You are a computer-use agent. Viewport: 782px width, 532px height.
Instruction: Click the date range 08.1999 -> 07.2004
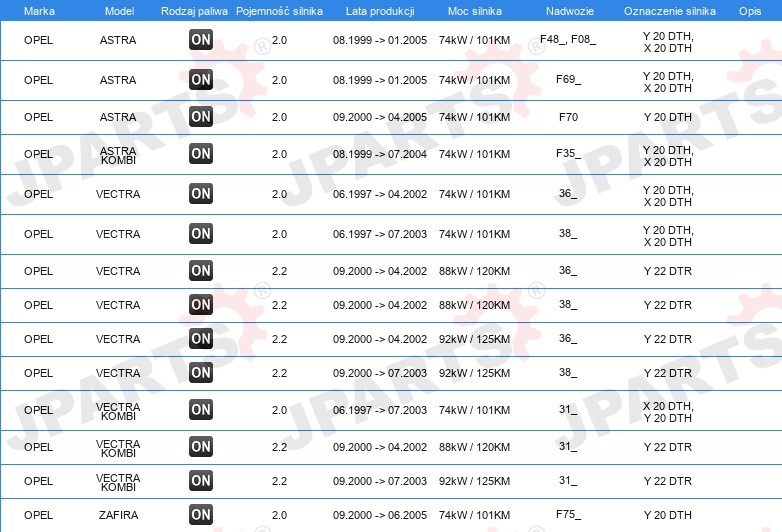(x=380, y=154)
